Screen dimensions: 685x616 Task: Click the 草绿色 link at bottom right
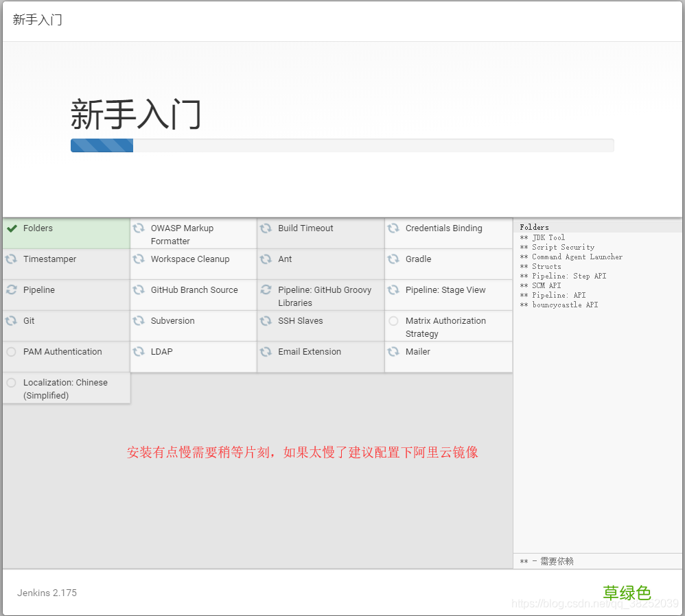tap(627, 593)
